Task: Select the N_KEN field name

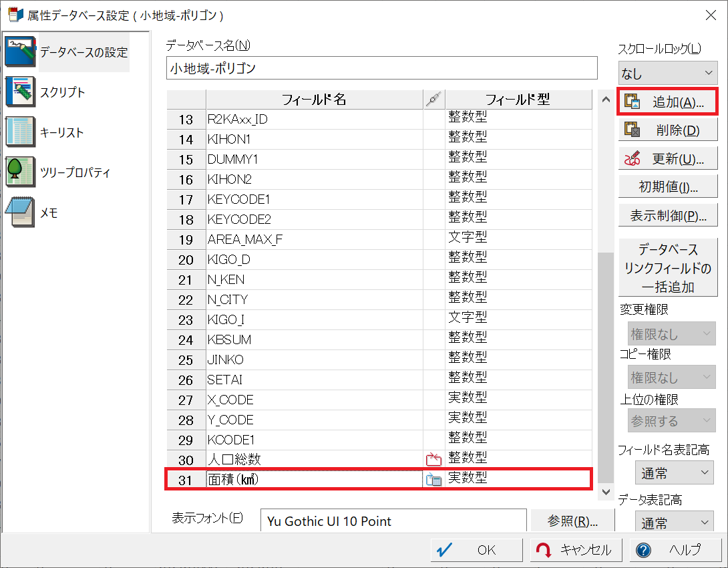Action: tap(226, 279)
